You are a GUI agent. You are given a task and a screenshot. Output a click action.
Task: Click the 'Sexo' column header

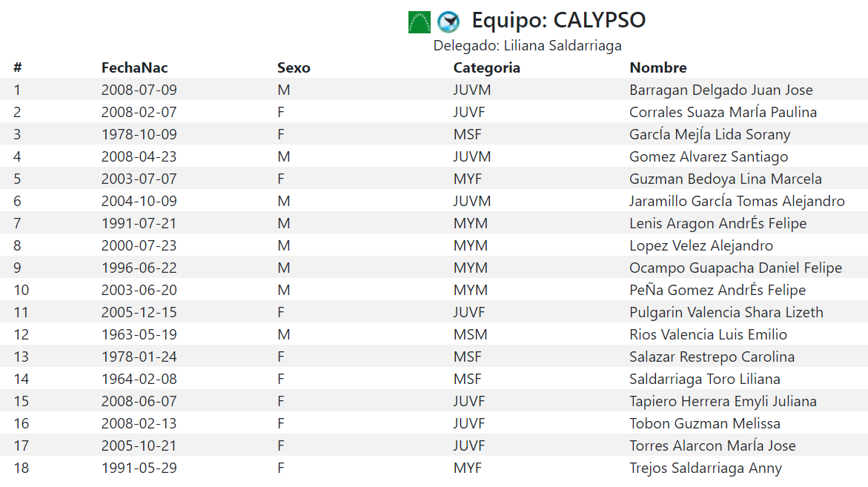pos(294,68)
